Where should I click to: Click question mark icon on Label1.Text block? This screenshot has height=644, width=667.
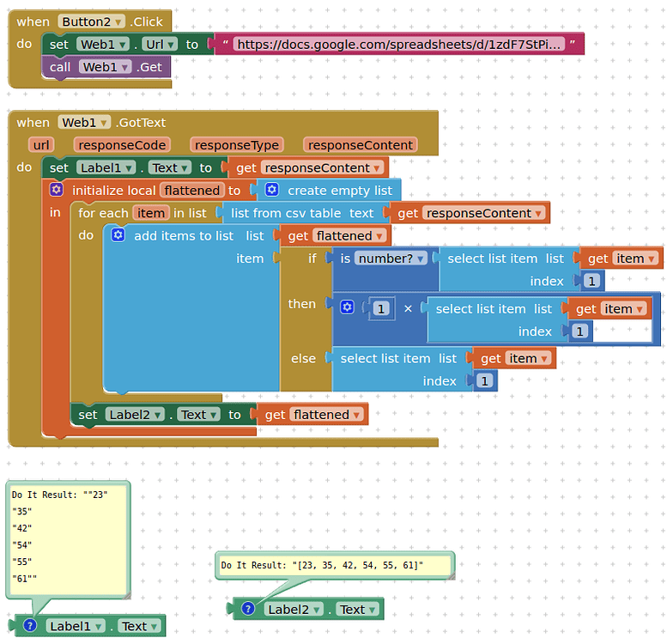click(30, 626)
